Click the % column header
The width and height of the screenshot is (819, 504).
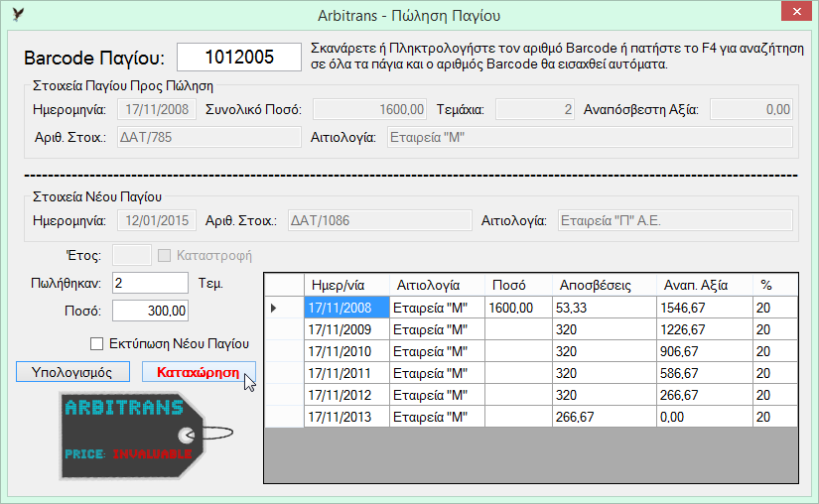coord(775,286)
